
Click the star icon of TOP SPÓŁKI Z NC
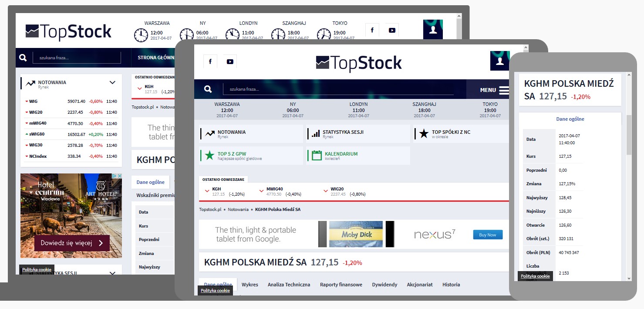(424, 133)
